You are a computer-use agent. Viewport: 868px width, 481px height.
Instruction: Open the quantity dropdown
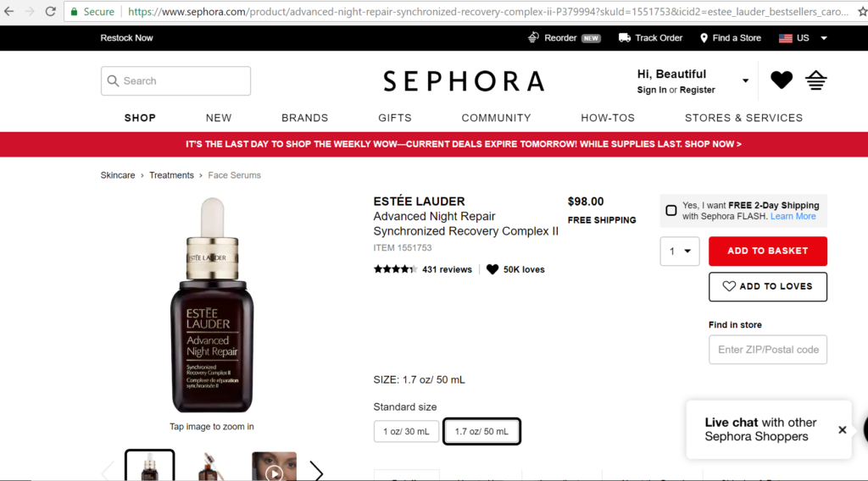(679, 251)
